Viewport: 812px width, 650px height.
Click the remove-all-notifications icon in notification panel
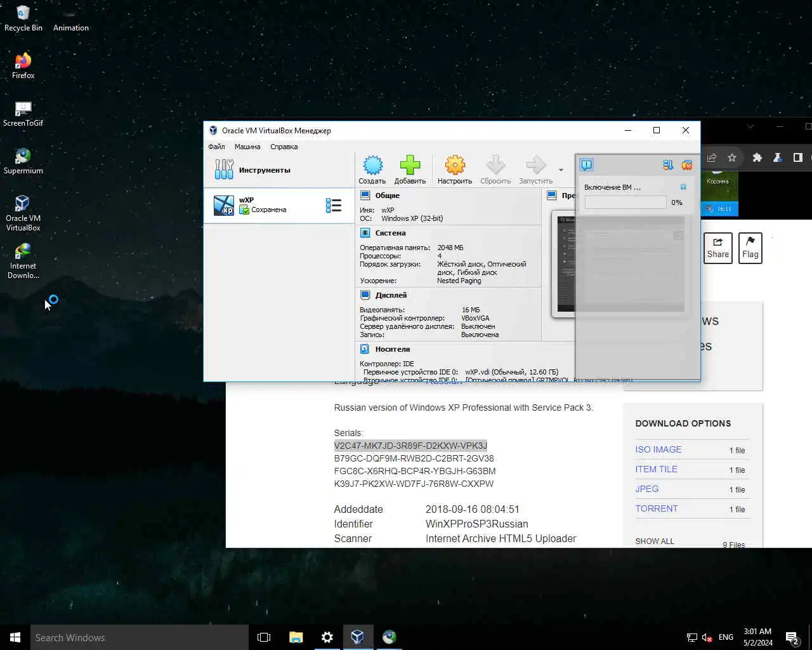pos(686,165)
